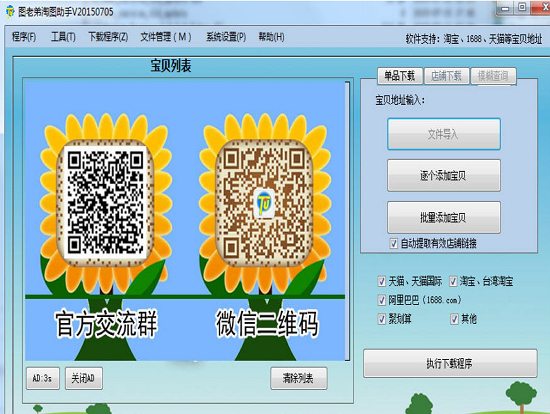Click the list's vertical scrollbar
Image resolution: width=550 pixels, height=414 pixels.
347,221
